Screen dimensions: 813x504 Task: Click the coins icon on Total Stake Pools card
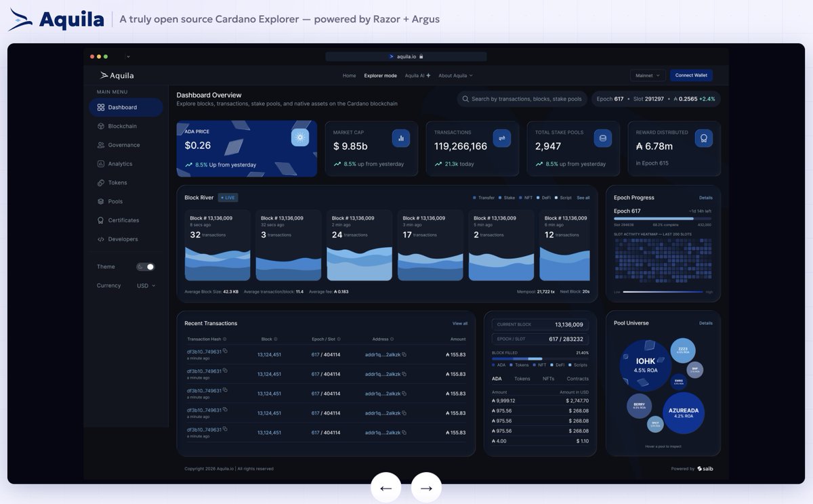(603, 138)
